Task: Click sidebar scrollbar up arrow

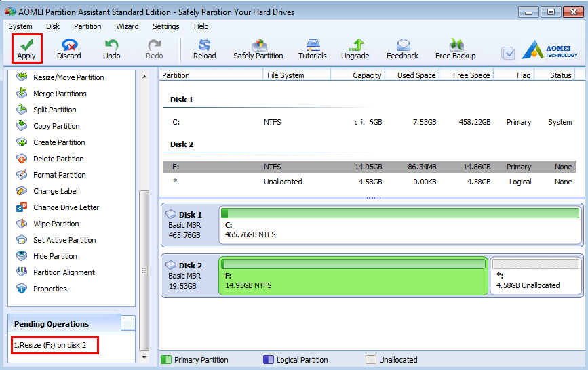Action: (x=144, y=77)
